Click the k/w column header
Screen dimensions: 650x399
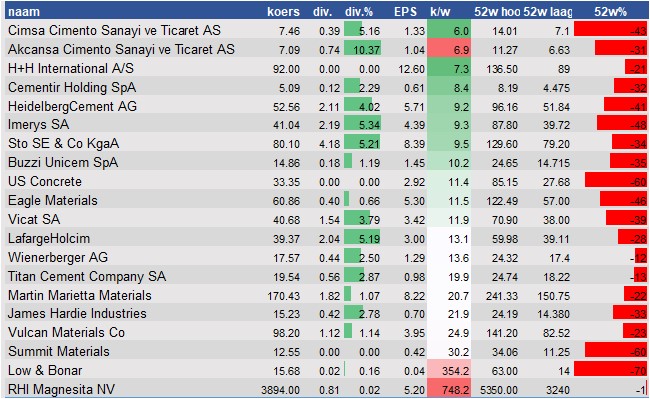click(x=440, y=12)
